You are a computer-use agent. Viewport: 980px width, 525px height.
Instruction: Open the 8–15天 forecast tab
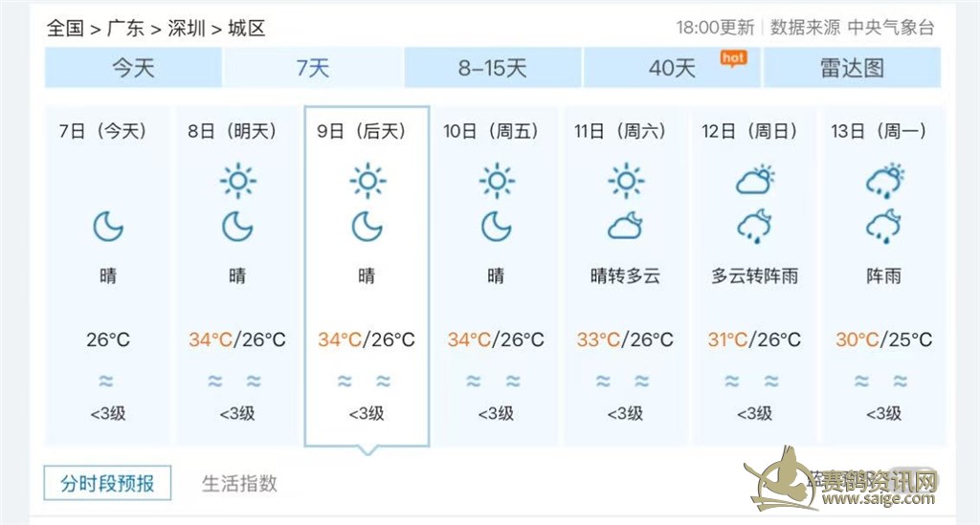492,68
